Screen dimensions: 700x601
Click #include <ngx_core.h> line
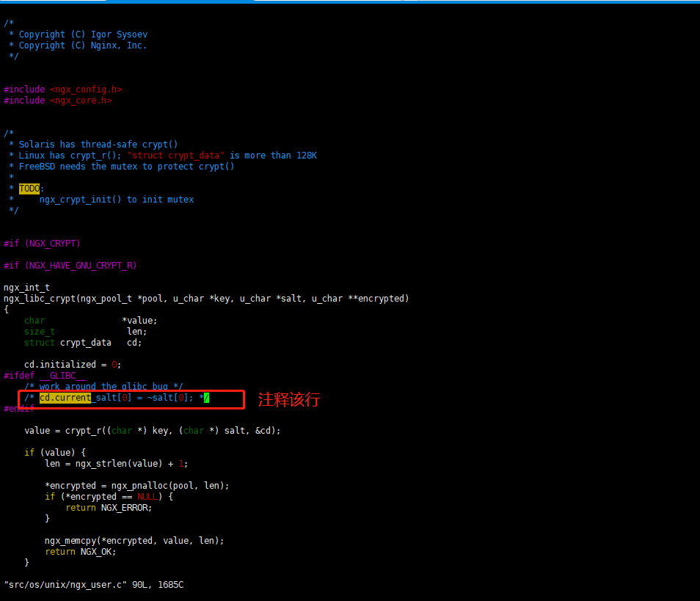[x=57, y=101]
